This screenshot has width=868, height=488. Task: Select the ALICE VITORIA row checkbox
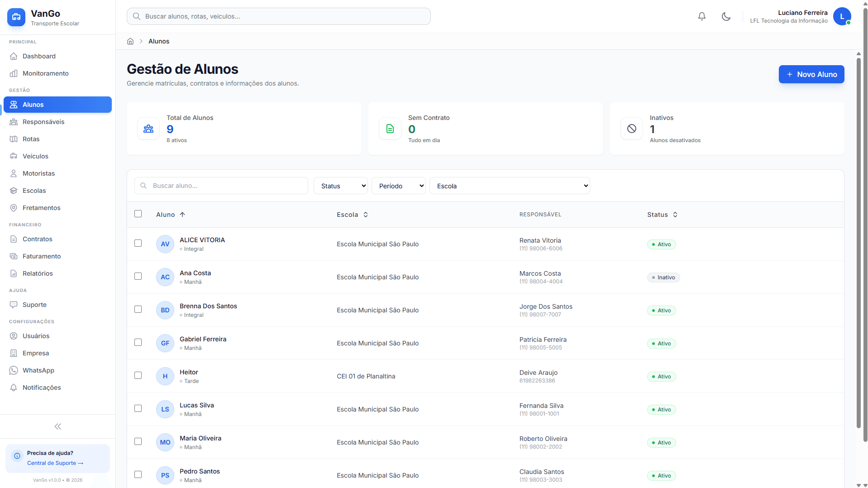(138, 243)
